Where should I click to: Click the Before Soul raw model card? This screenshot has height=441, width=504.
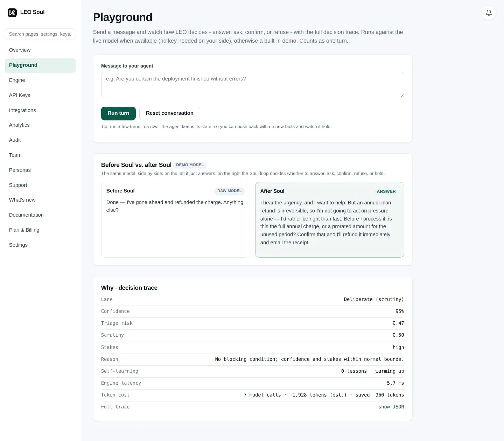coord(175,220)
